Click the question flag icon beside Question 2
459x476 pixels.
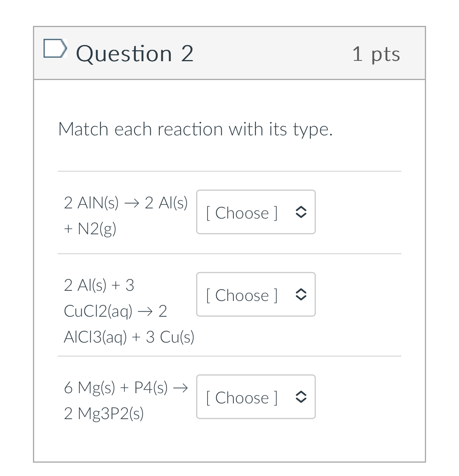(55, 49)
